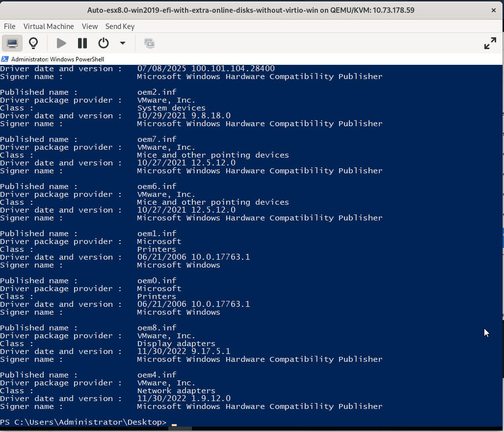
Task: Click the oem7.inf published name
Action: pos(157,139)
